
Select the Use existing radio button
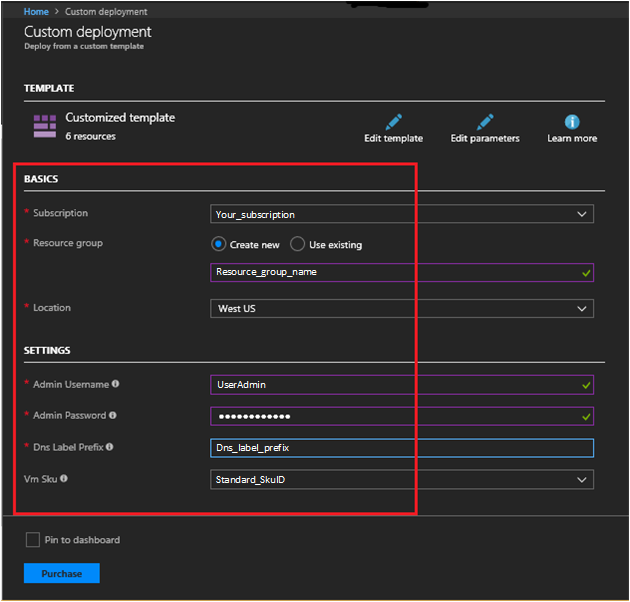point(297,244)
